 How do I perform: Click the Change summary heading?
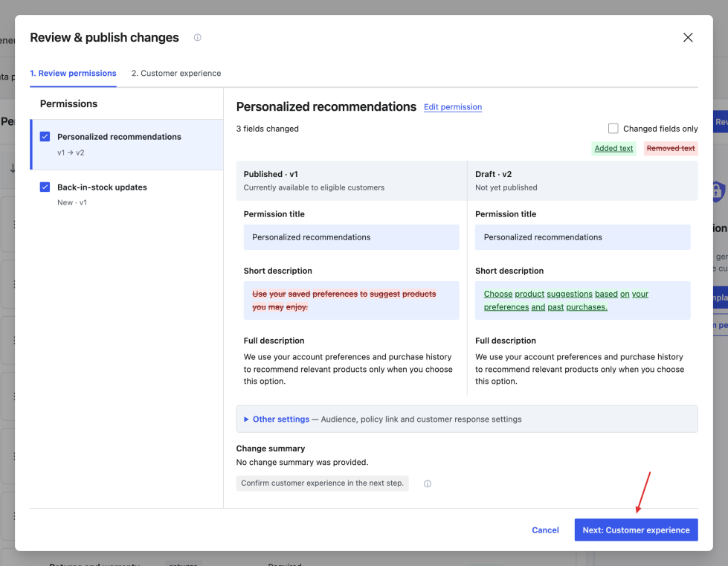[271, 449]
